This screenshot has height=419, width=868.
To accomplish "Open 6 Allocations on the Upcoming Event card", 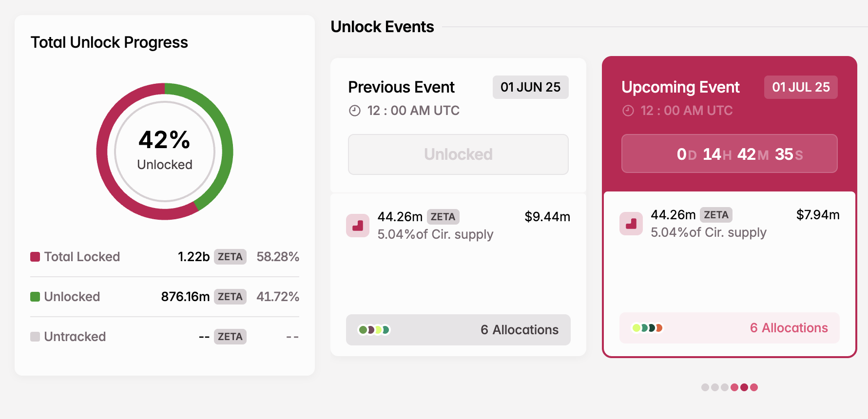I will click(789, 328).
